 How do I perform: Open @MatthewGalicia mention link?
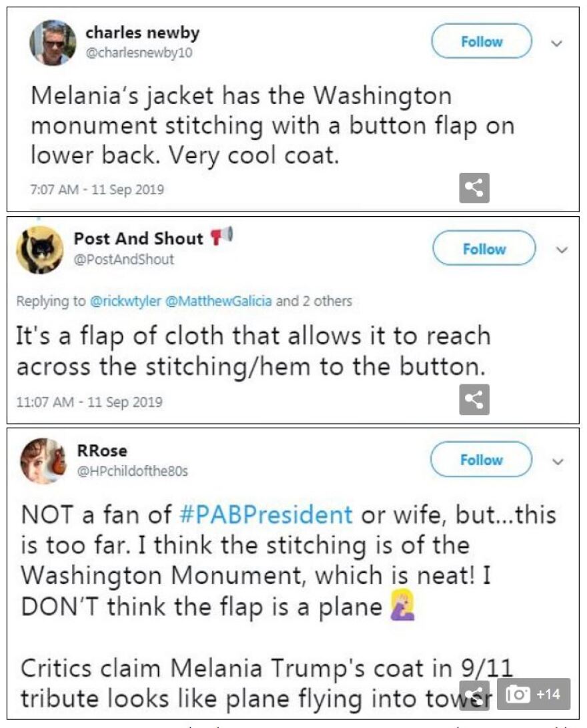(217, 301)
